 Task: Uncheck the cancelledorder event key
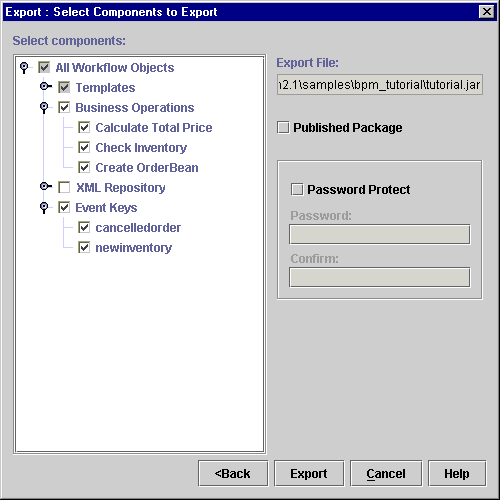84,227
